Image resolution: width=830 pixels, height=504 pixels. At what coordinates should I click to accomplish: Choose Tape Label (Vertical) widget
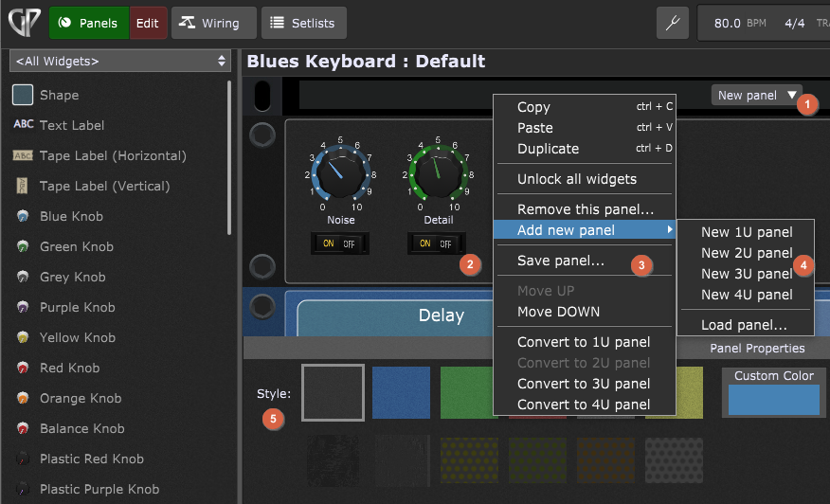coord(91,186)
